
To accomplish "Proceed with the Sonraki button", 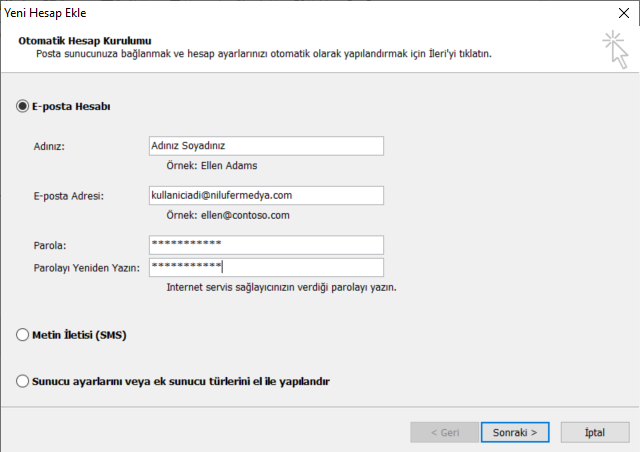I will tap(515, 432).
